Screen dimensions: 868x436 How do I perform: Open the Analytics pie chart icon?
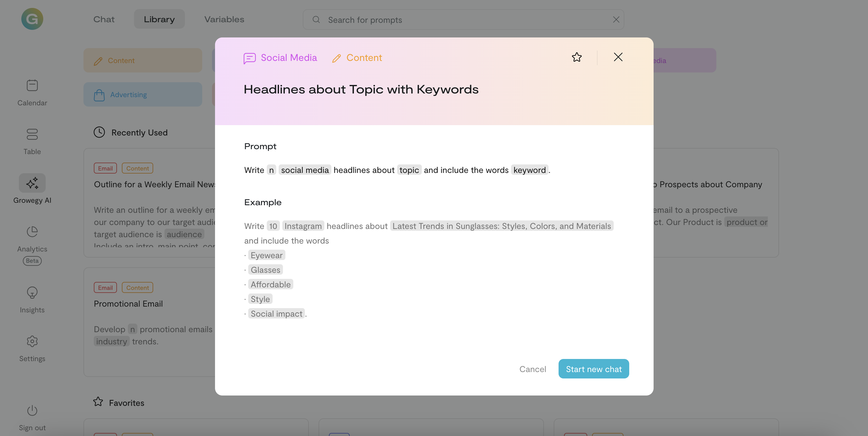coord(32,232)
